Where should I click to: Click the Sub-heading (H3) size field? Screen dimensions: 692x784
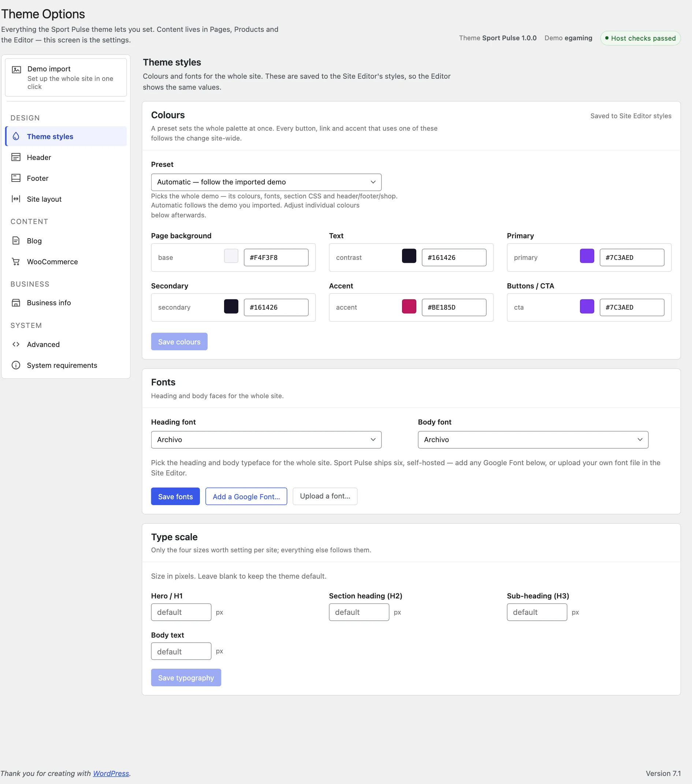tap(537, 612)
